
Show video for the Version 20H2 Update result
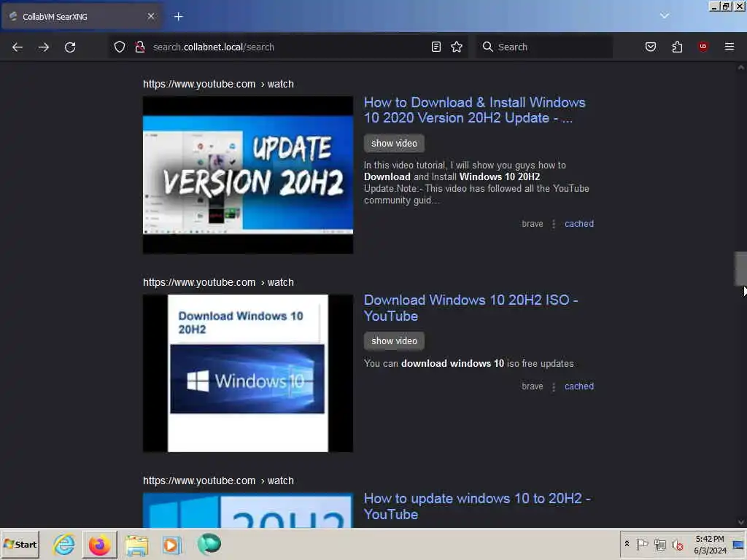pos(394,144)
